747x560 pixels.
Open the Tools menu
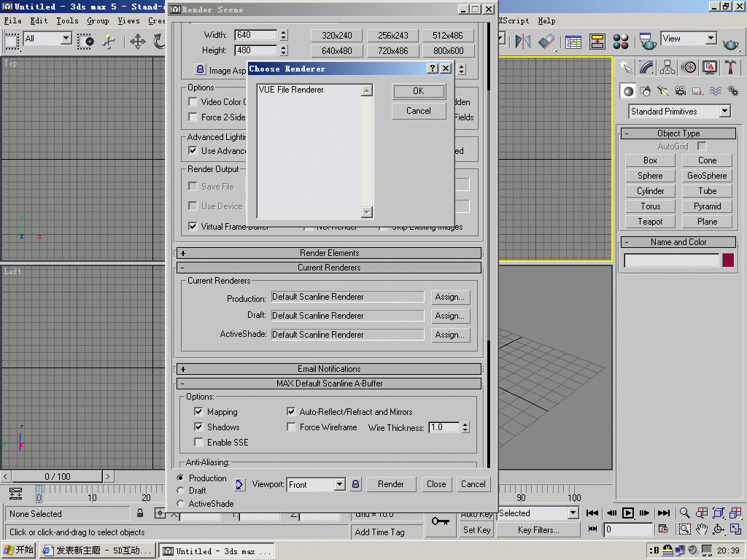67,21
